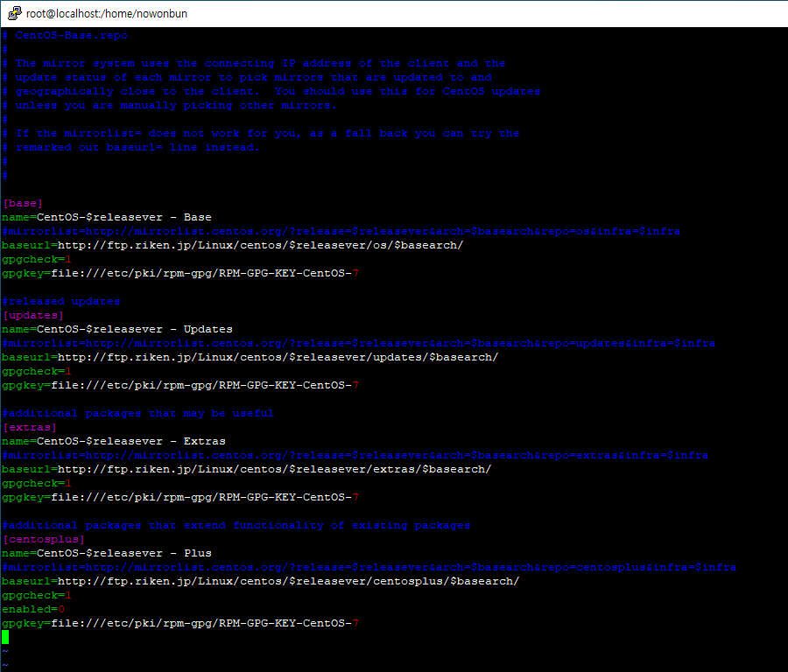Click the [extras] section header
Viewport: 788px width, 672px height.
pos(30,427)
